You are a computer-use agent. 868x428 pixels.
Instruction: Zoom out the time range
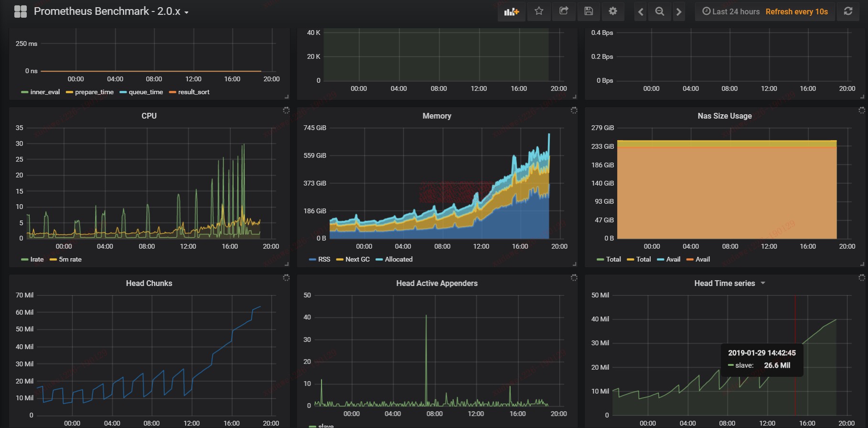click(660, 11)
